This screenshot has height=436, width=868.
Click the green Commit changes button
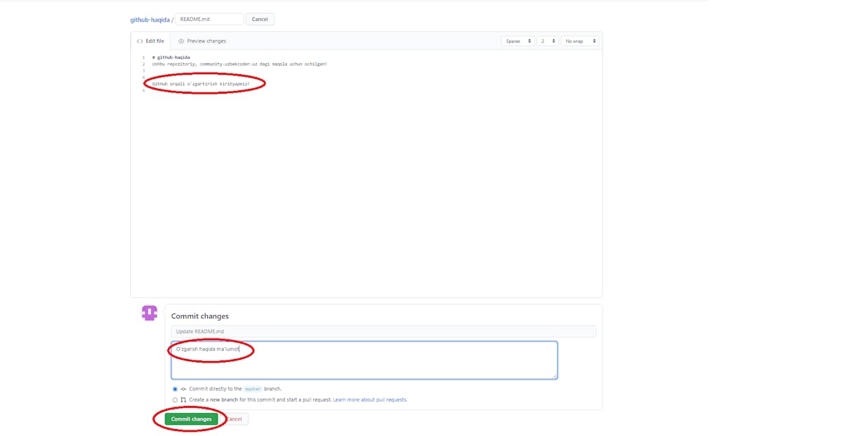(x=191, y=419)
